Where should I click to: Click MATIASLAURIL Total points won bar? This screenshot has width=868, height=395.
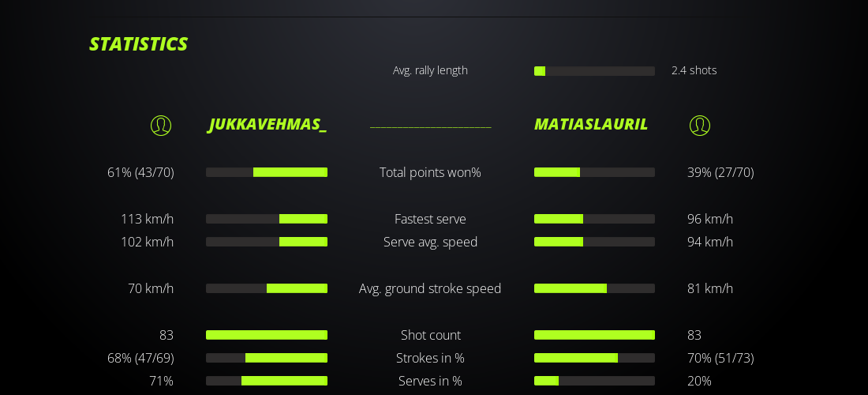[x=594, y=172]
